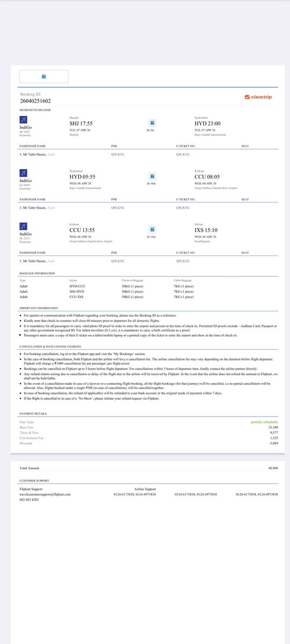Click CANCELLATION & DATE CHANGE CHARGES heading
Image resolution: width=290 pixels, height=644 pixels.
coord(49,347)
